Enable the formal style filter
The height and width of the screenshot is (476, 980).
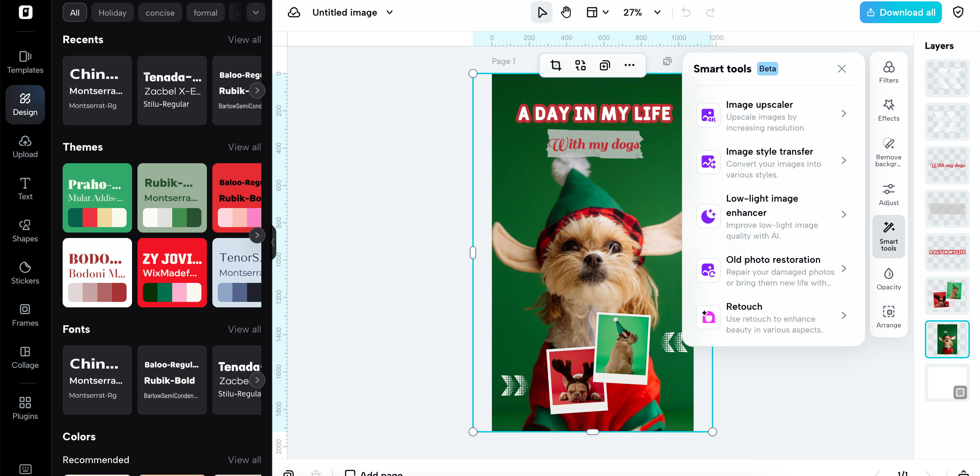point(206,12)
